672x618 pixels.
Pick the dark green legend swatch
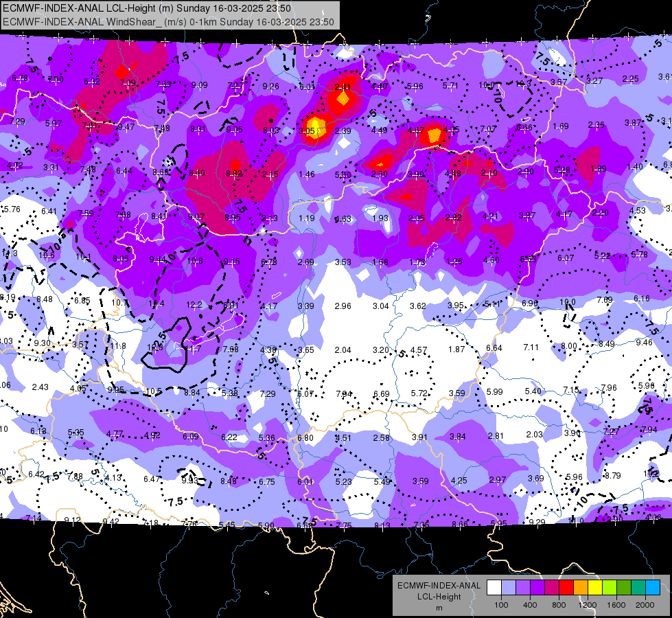[x=623, y=588]
